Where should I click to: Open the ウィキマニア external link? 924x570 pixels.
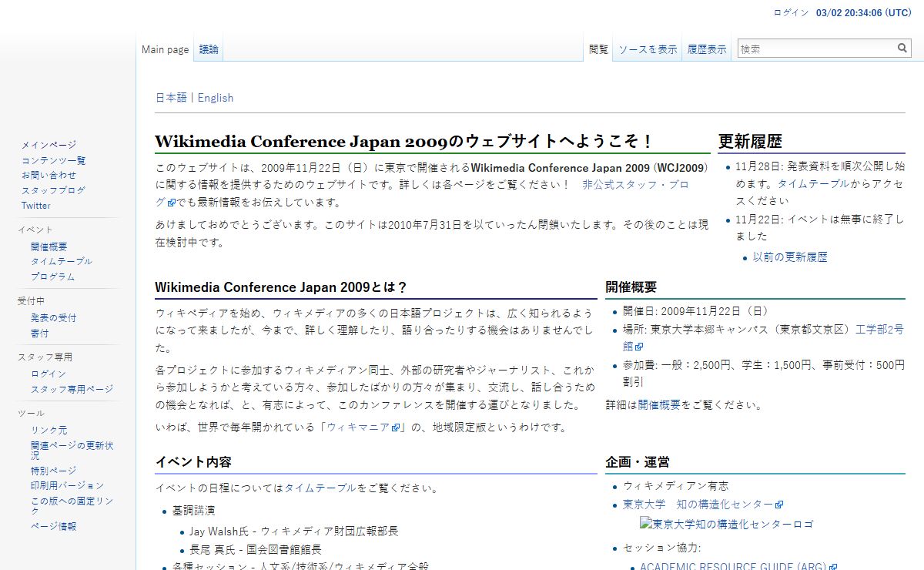pos(362,427)
